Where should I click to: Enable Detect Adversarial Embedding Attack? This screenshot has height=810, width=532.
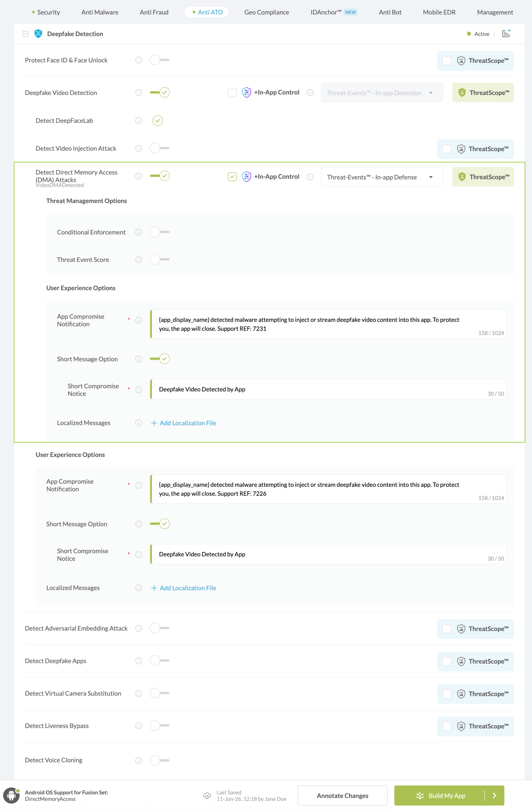[x=159, y=628]
